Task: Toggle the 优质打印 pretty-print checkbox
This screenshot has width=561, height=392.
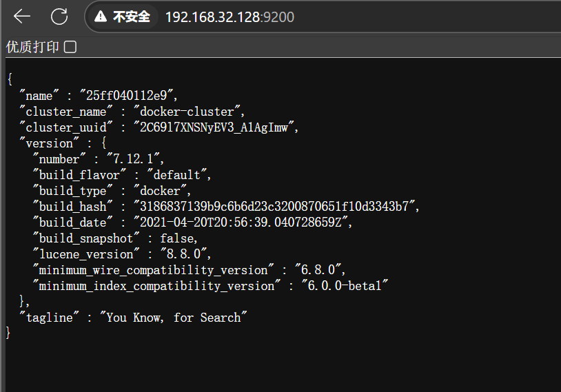Action: click(x=70, y=47)
